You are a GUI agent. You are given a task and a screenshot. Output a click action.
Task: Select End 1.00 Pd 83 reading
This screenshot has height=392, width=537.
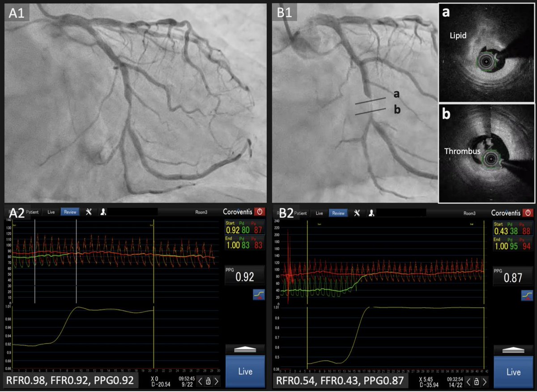click(245, 242)
